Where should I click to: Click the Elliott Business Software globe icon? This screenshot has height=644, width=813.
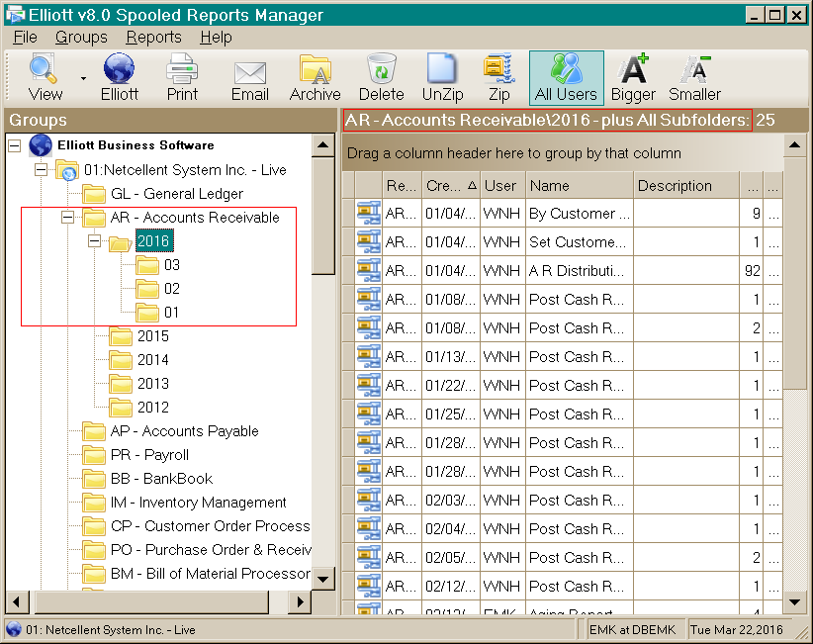coord(40,145)
